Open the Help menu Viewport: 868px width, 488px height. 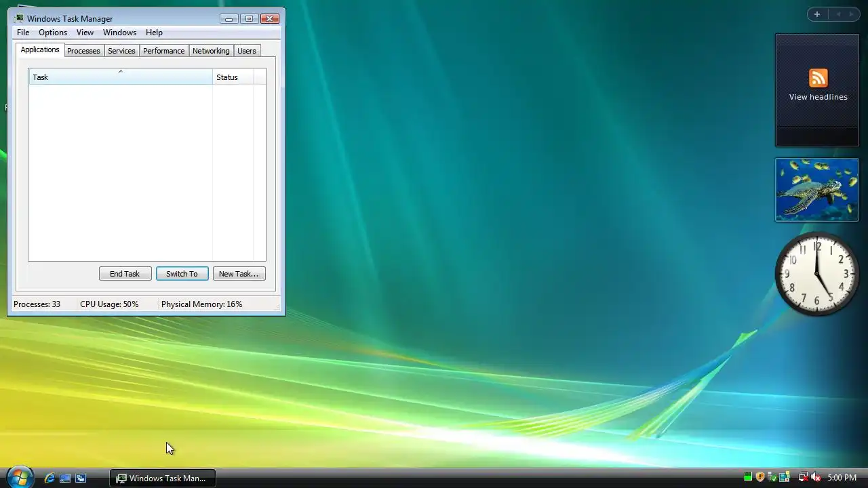point(154,33)
